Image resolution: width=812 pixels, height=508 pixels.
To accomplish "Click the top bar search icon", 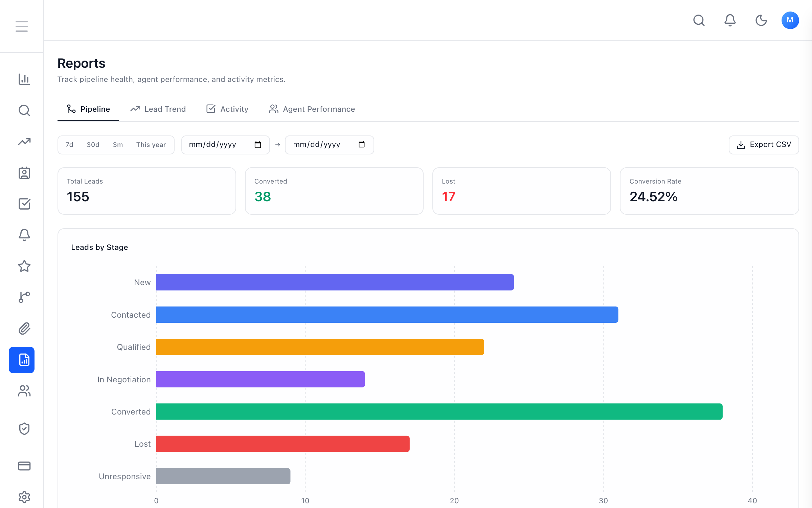I will click(x=699, y=20).
